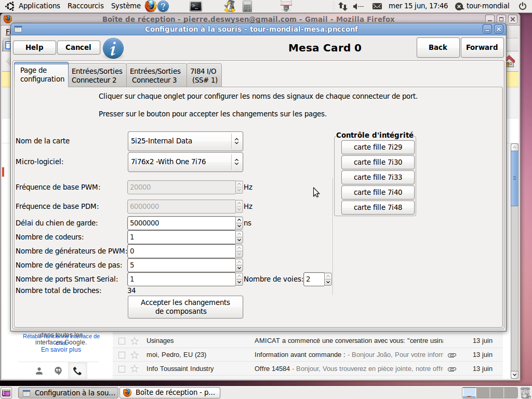Go Back to previous page
532x399 pixels.
click(438, 47)
